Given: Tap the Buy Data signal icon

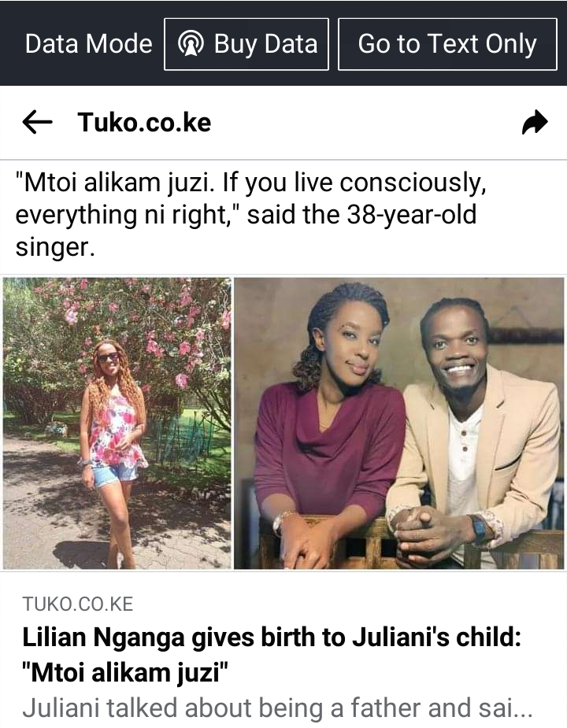Looking at the screenshot, I should coord(191,44).
